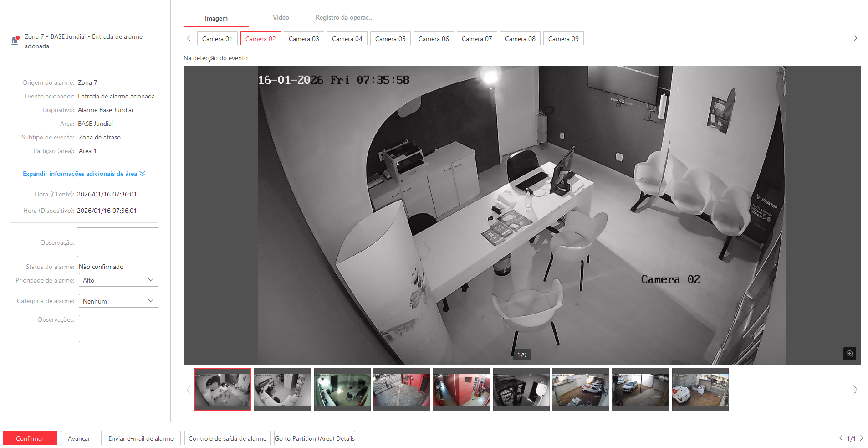The height and width of the screenshot is (448, 868).
Task: Open Go to Partition (Area) Details
Action: point(314,438)
